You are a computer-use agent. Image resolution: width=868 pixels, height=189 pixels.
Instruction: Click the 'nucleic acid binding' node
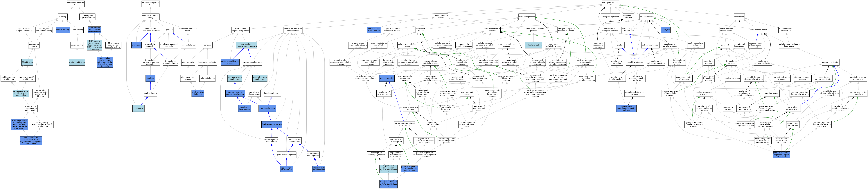click(34, 45)
